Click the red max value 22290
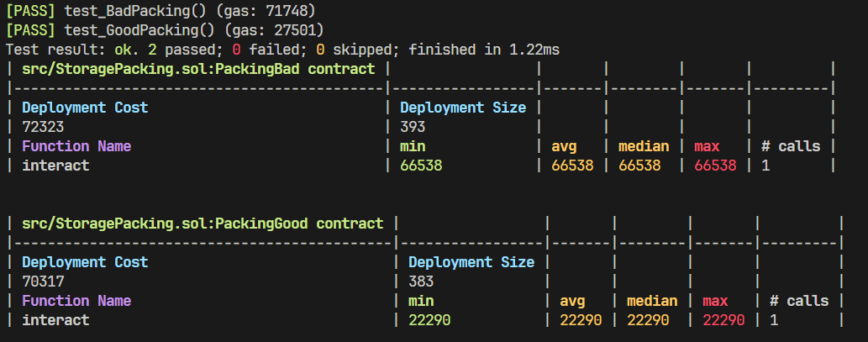This screenshot has height=342, width=868. coord(723,320)
